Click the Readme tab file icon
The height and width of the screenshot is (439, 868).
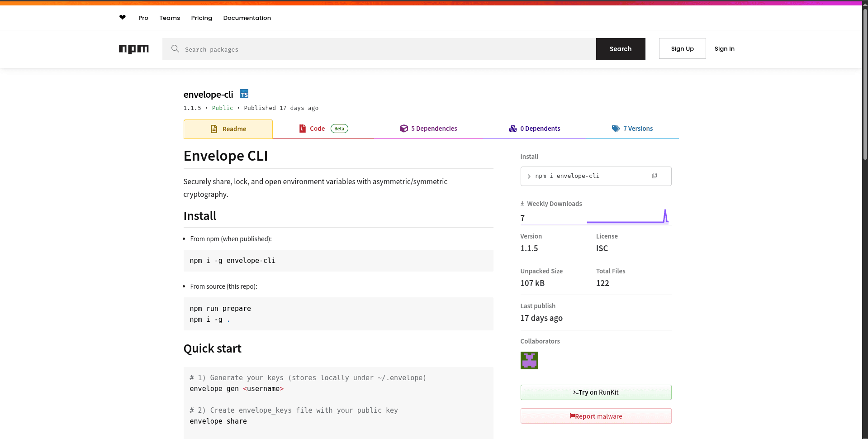(x=214, y=129)
